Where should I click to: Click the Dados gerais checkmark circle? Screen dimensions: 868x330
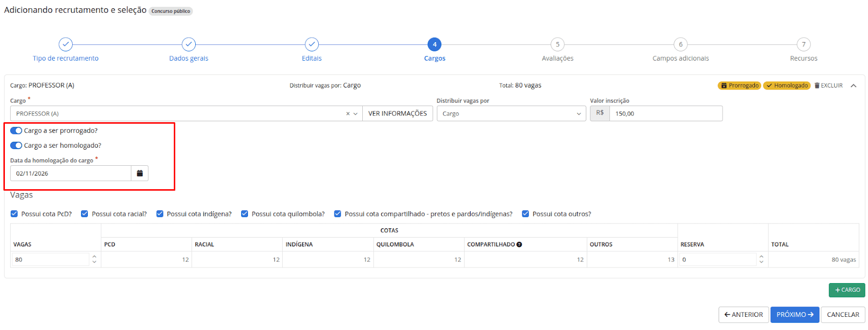[x=188, y=44]
